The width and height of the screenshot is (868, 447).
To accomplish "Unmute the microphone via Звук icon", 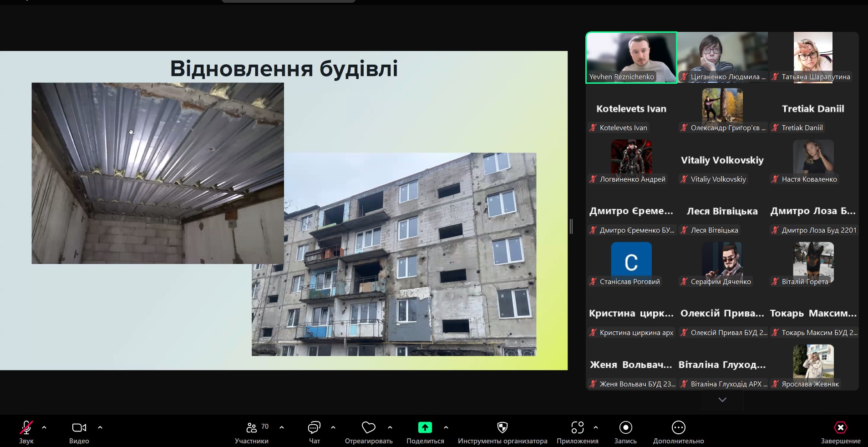I will 26,427.
